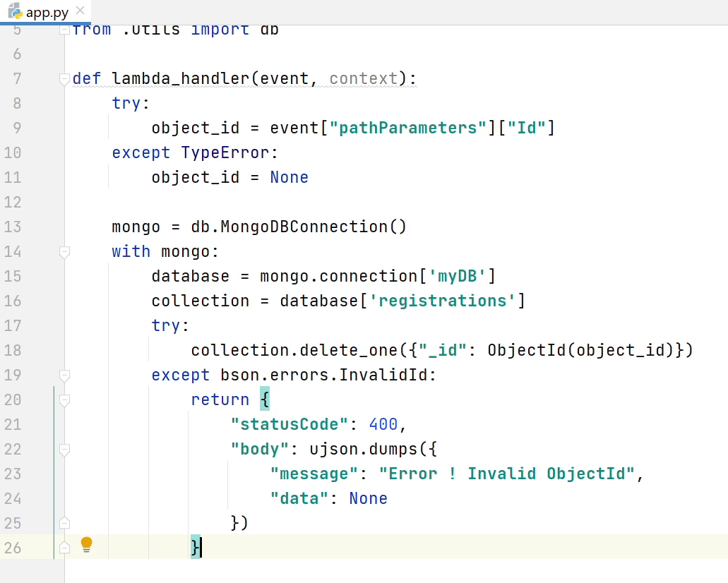The width and height of the screenshot is (728, 583).
Task: Fold the except bson.errors.InvalidId block
Action: pyautogui.click(x=64, y=375)
